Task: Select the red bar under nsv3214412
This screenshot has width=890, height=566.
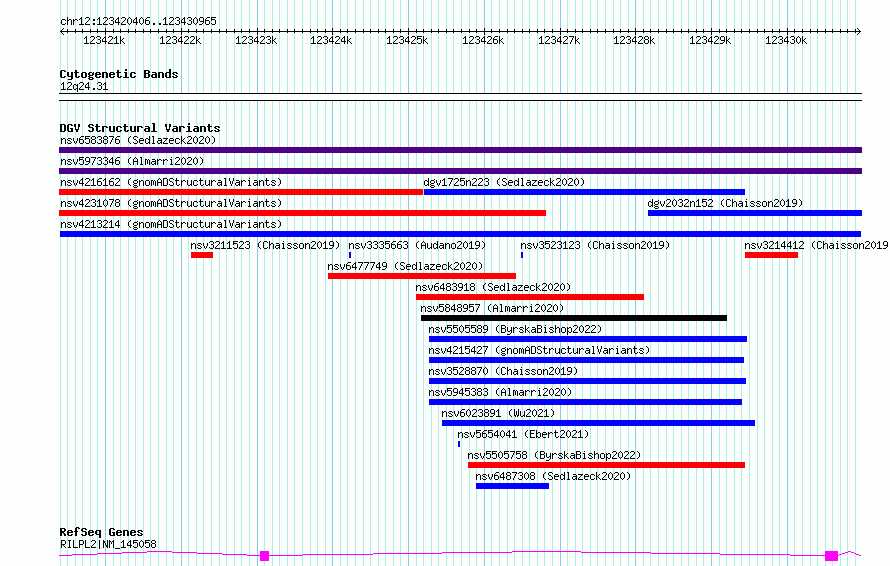Action: click(771, 255)
